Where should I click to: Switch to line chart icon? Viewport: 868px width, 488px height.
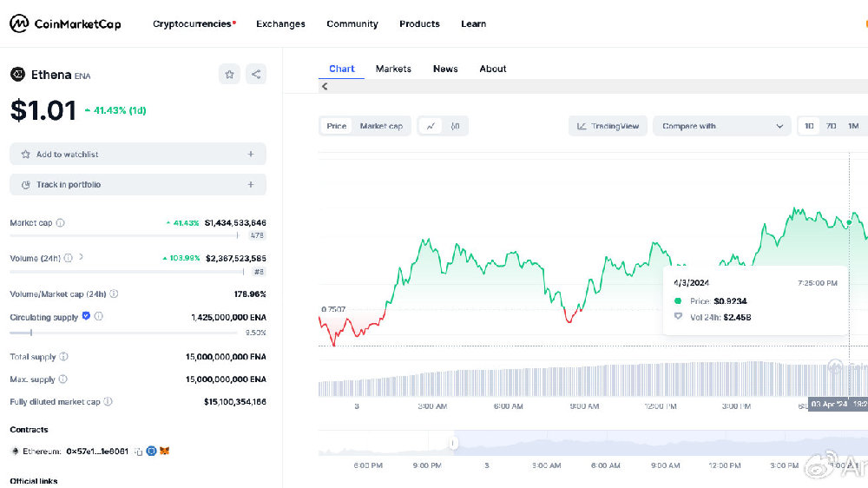(x=431, y=126)
